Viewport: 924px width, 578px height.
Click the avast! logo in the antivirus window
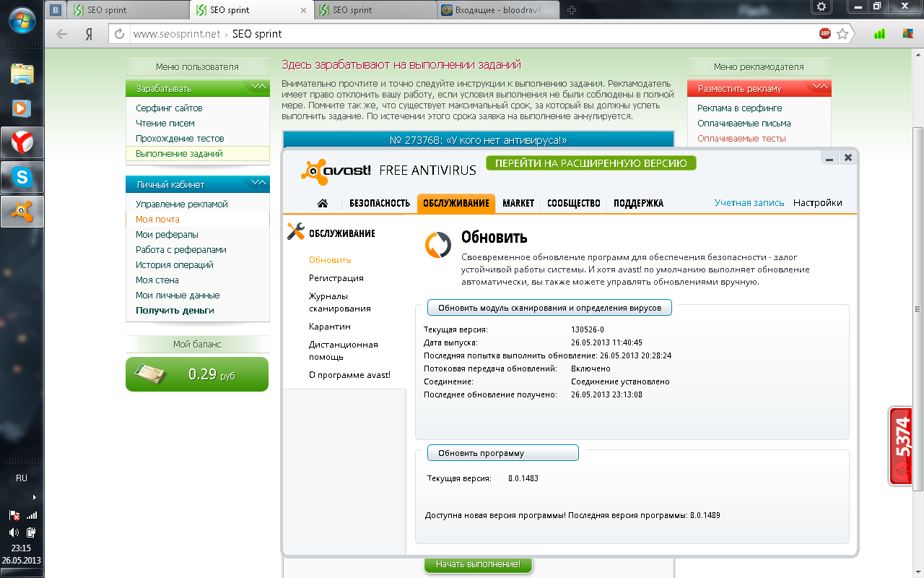point(335,171)
